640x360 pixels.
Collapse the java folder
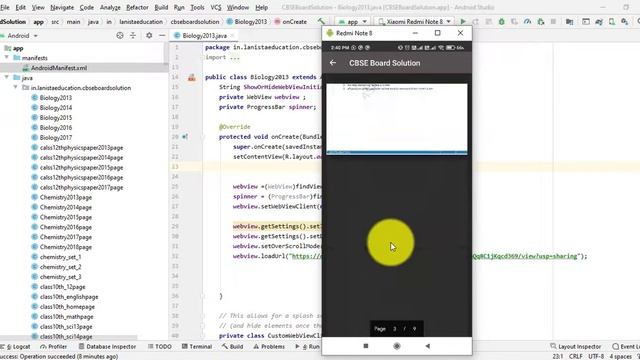point(7,77)
